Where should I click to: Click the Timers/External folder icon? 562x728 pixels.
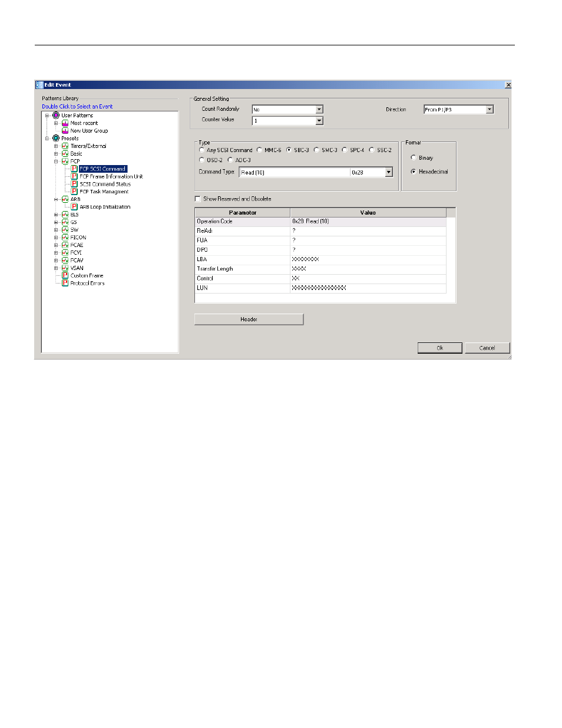click(65, 146)
